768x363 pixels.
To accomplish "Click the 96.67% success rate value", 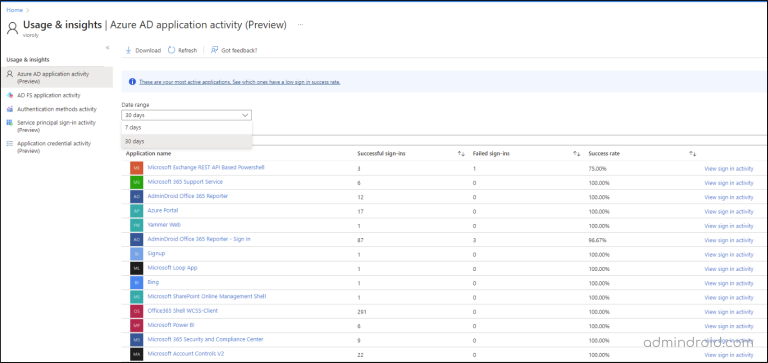I will tap(598, 241).
